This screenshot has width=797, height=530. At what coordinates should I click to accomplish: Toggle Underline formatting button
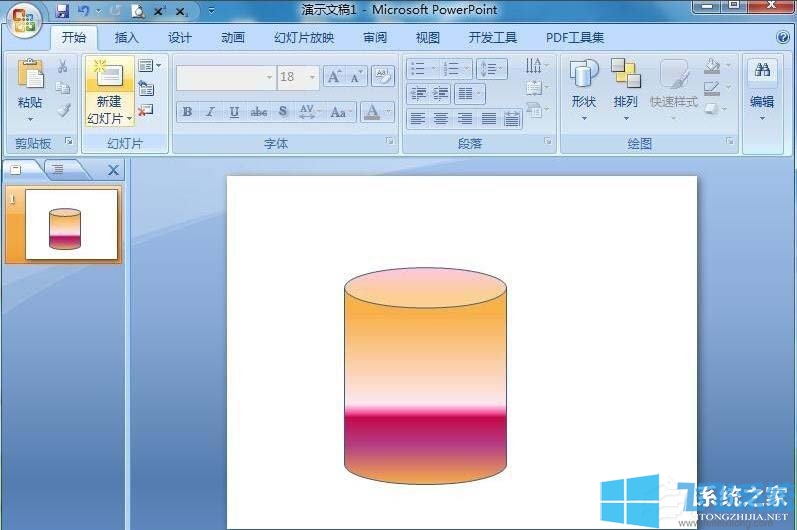pyautogui.click(x=234, y=112)
